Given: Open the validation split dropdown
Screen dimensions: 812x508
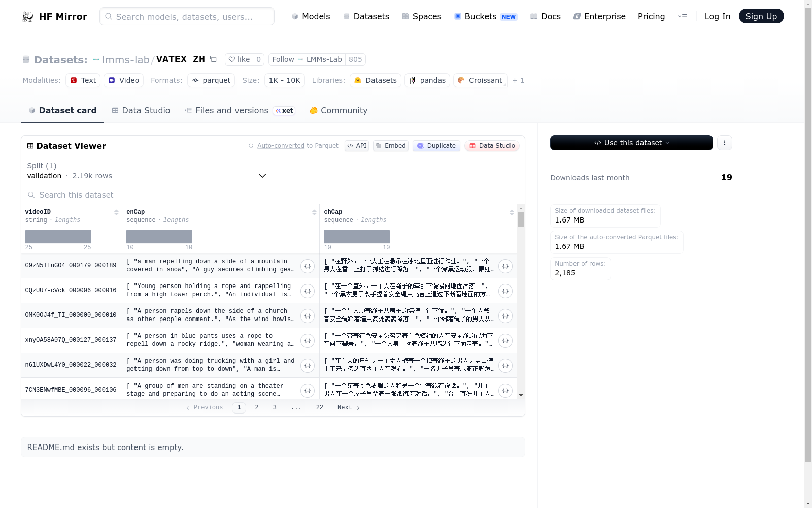Looking at the screenshot, I should click(x=147, y=171).
